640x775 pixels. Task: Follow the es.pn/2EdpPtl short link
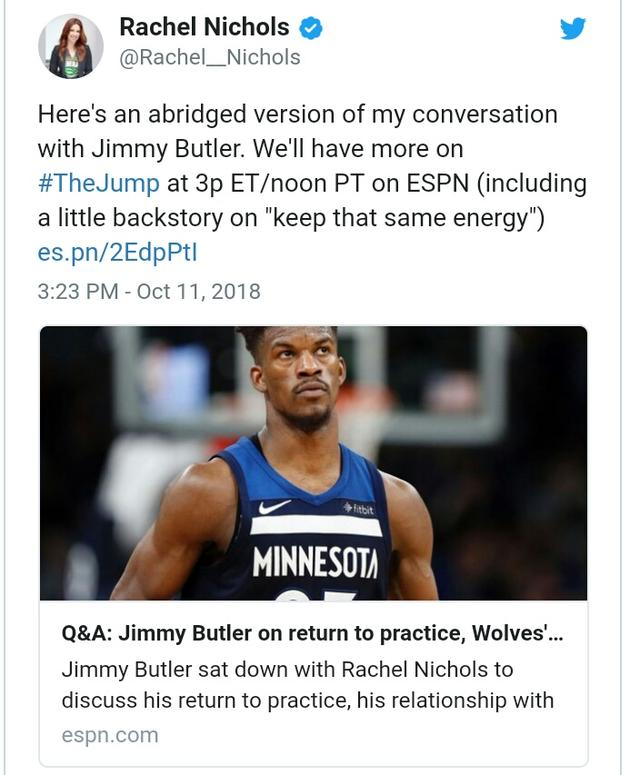pyautogui.click(x=117, y=252)
